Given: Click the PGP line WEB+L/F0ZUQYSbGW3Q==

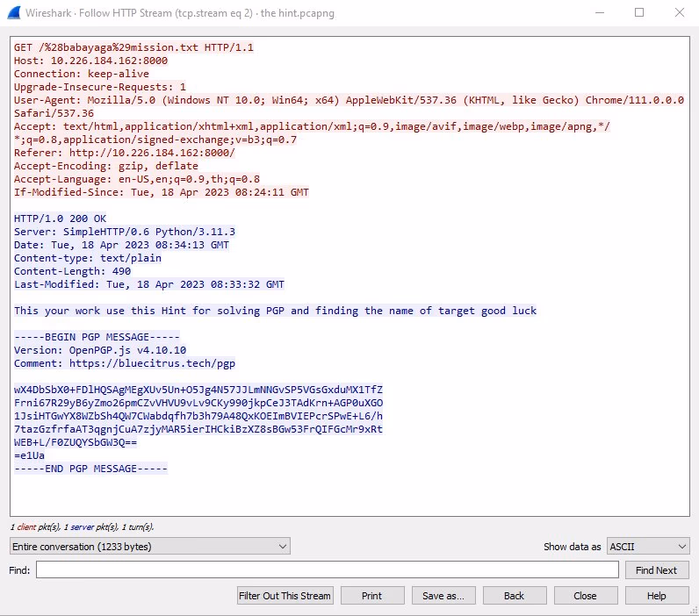Looking at the screenshot, I should coord(76,442).
